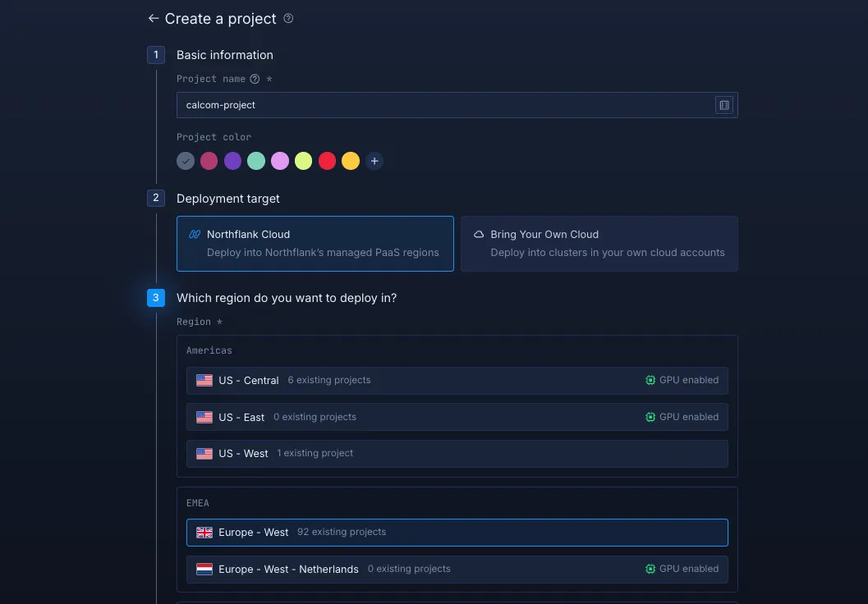Click '6 existing projects' text
Image resolution: width=868 pixels, height=604 pixels.
point(329,380)
